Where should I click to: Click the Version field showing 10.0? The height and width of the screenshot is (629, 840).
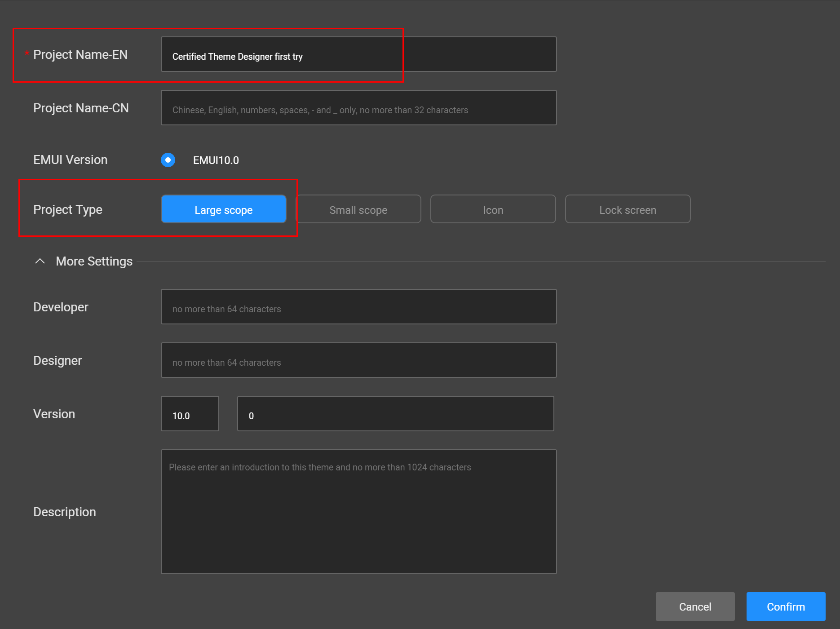(x=190, y=414)
